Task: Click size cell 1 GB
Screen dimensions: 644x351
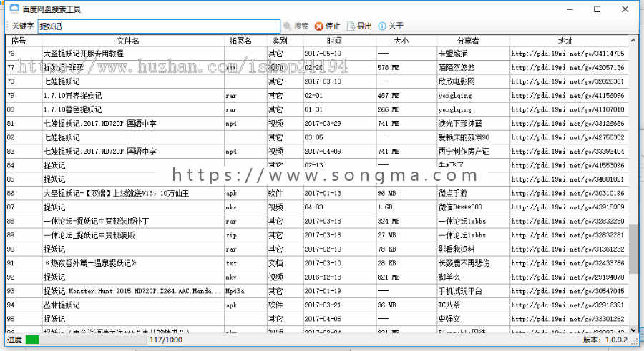Action: (385, 207)
